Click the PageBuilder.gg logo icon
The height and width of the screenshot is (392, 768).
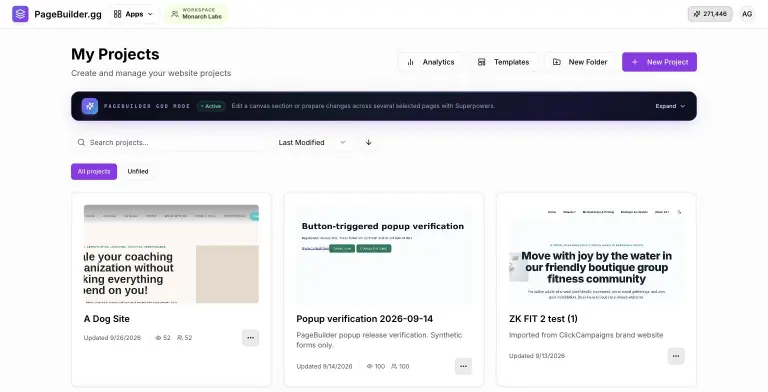(20, 14)
